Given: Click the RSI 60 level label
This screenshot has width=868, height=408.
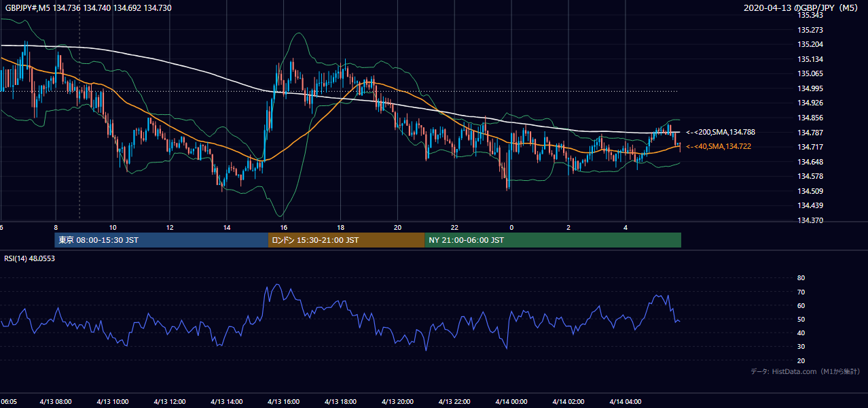Looking at the screenshot, I should [x=801, y=305].
